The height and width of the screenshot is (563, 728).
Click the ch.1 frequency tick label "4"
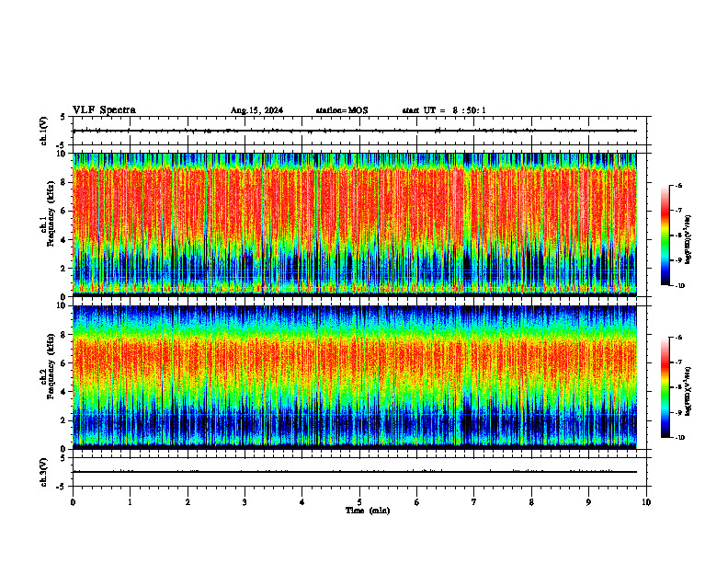tap(64, 240)
